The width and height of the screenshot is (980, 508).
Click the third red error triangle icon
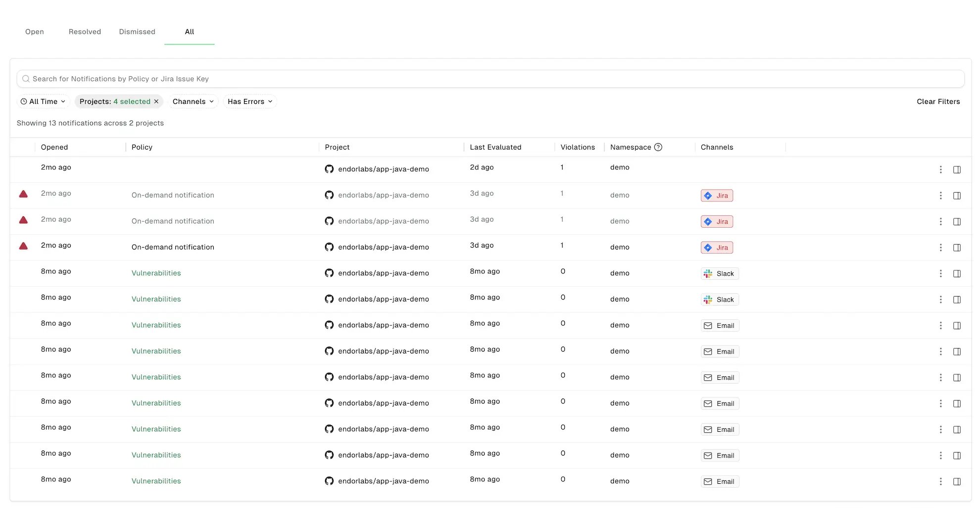pos(23,246)
